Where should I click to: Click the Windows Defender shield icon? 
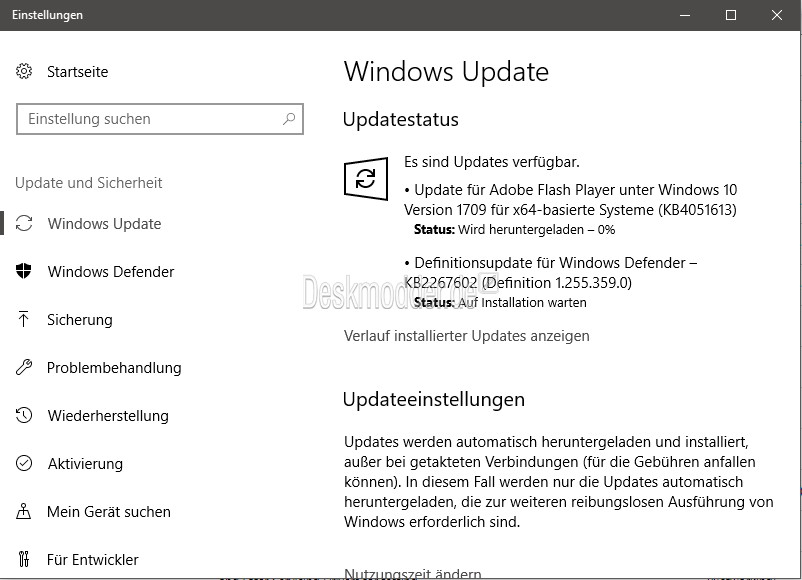pos(24,271)
